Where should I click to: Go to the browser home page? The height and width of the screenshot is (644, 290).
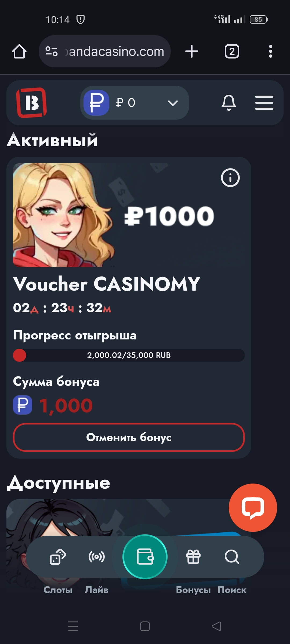(19, 51)
